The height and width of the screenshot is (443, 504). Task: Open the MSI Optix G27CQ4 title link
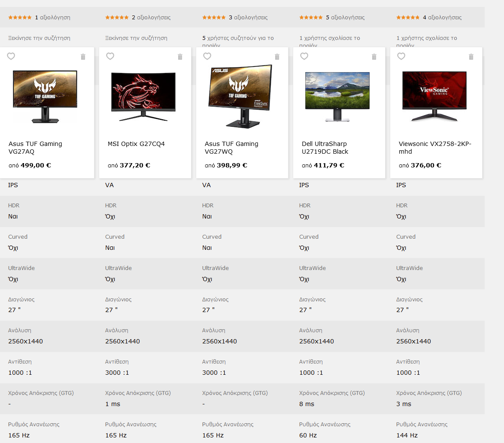[x=136, y=144]
